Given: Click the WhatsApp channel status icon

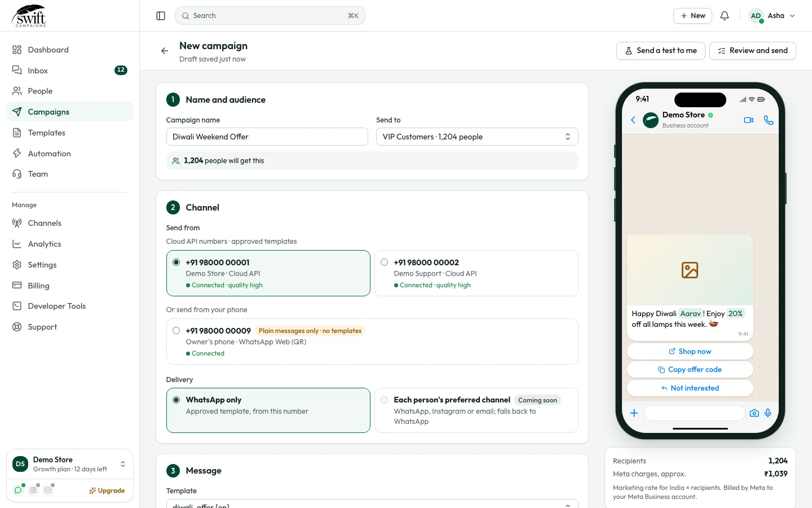Looking at the screenshot, I should click(19, 490).
